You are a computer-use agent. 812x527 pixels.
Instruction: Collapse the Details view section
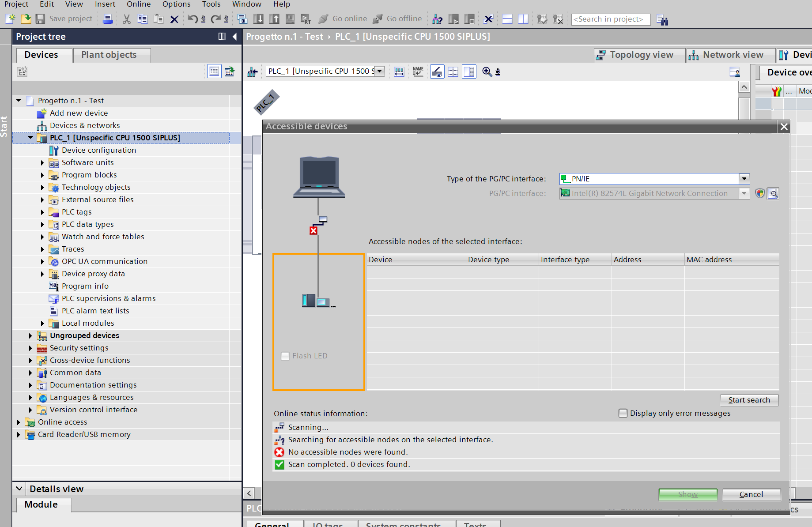click(x=19, y=489)
